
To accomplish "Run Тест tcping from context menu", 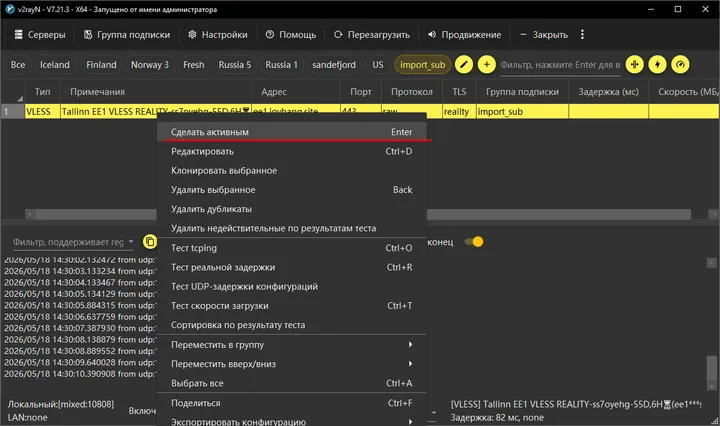I will [x=292, y=248].
